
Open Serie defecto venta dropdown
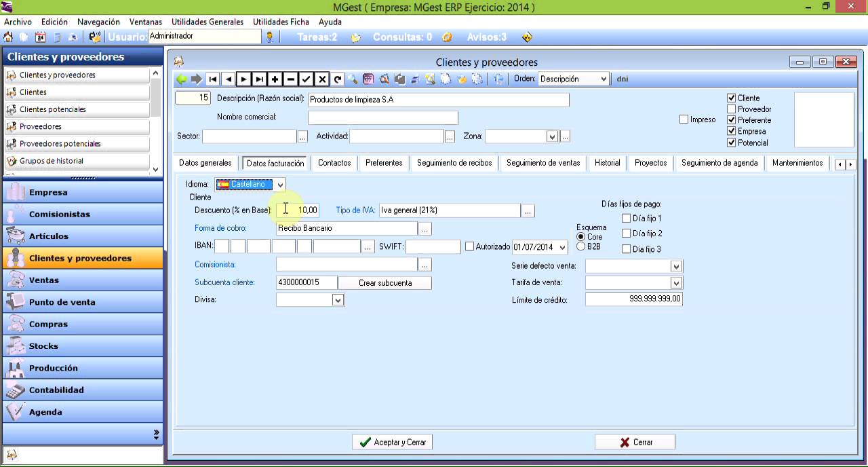676,266
